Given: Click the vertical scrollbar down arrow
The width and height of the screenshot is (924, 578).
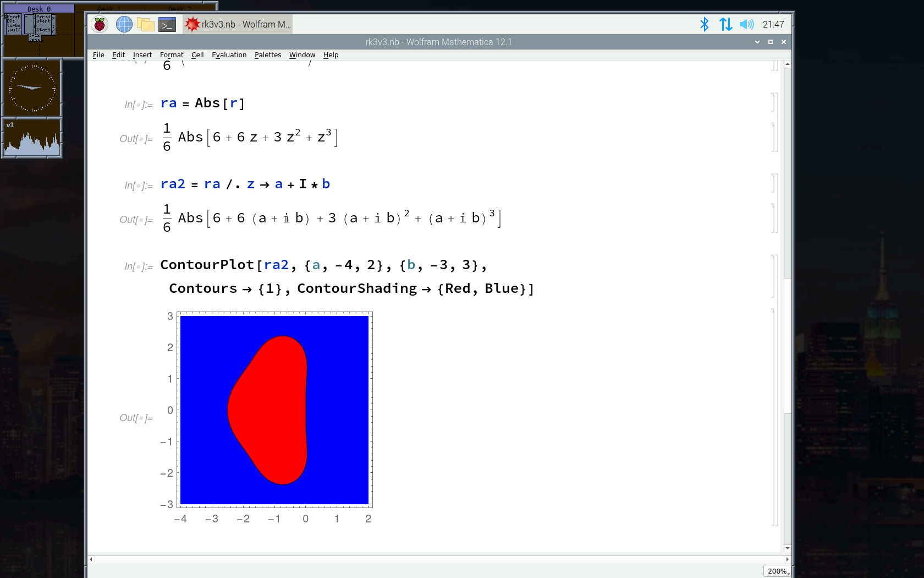Looking at the screenshot, I should point(788,548).
